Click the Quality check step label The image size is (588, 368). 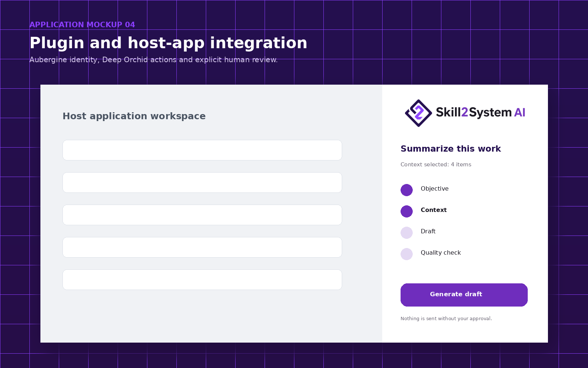[441, 252]
